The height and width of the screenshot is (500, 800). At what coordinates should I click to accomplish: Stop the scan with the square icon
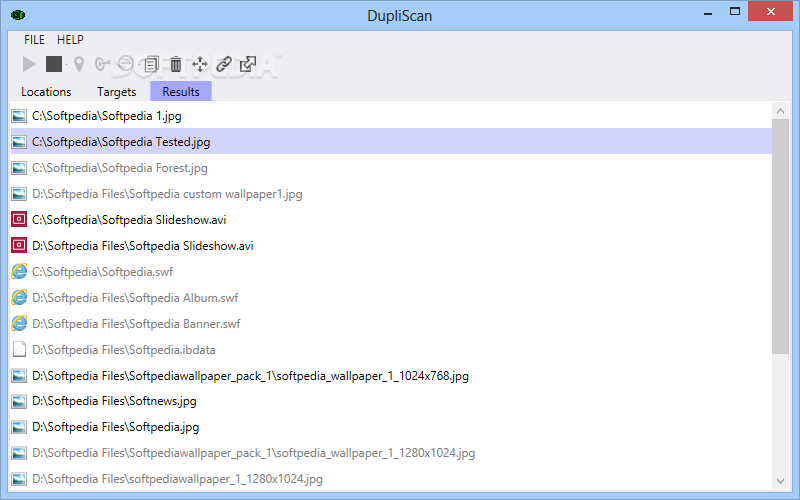[x=54, y=64]
